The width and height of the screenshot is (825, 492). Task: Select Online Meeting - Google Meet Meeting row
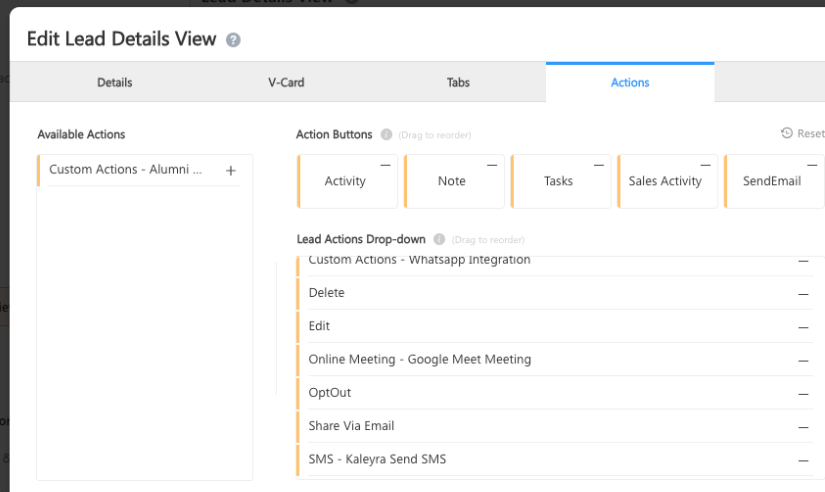point(420,359)
